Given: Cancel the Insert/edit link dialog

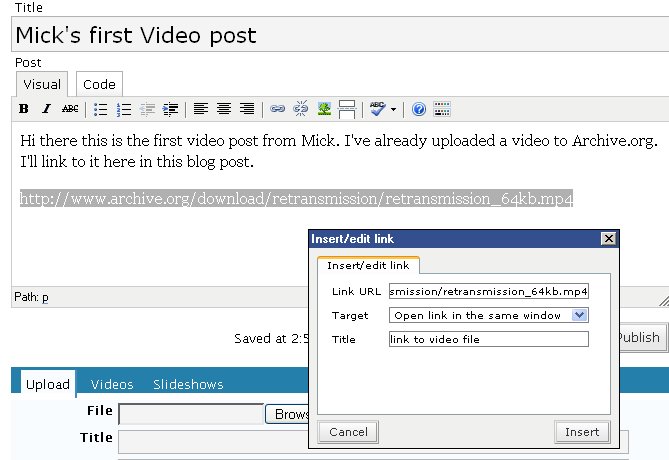Looking at the screenshot, I should (348, 432).
